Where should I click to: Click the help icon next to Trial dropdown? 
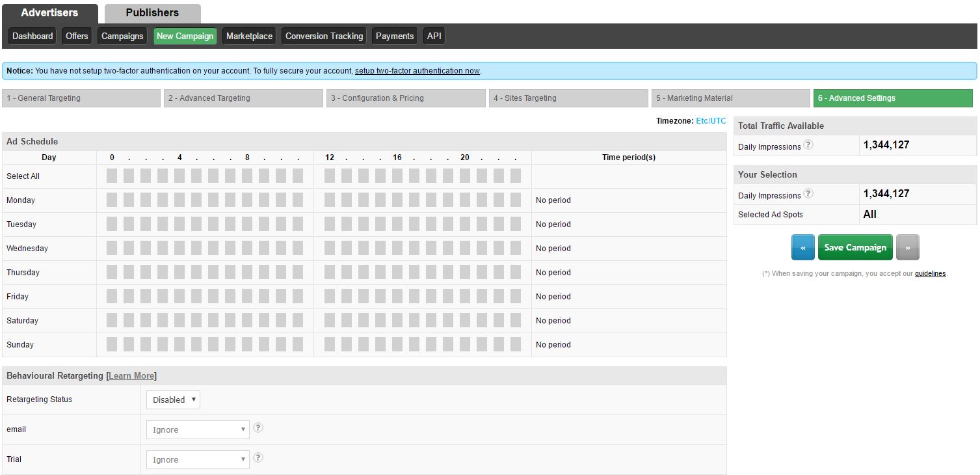coord(258,458)
